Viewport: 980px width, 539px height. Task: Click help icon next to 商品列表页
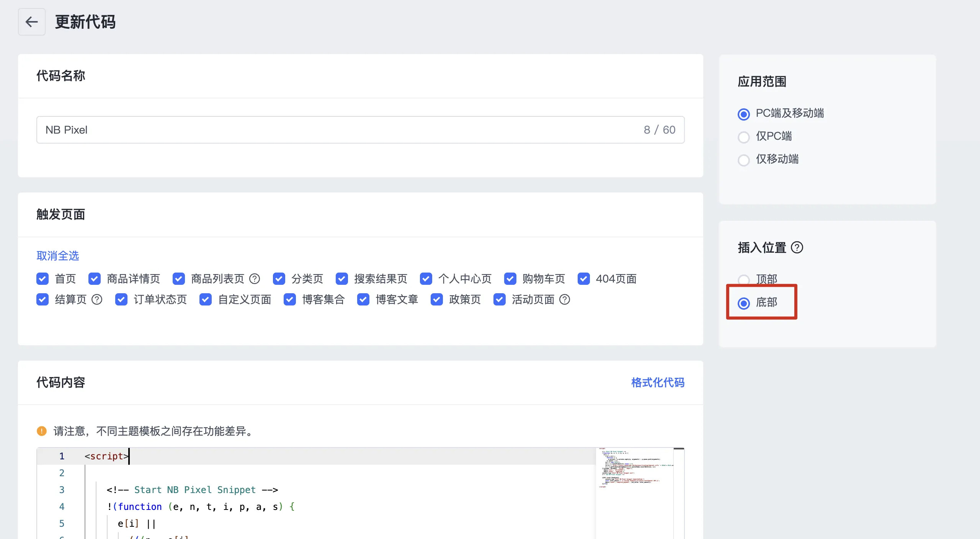point(255,279)
